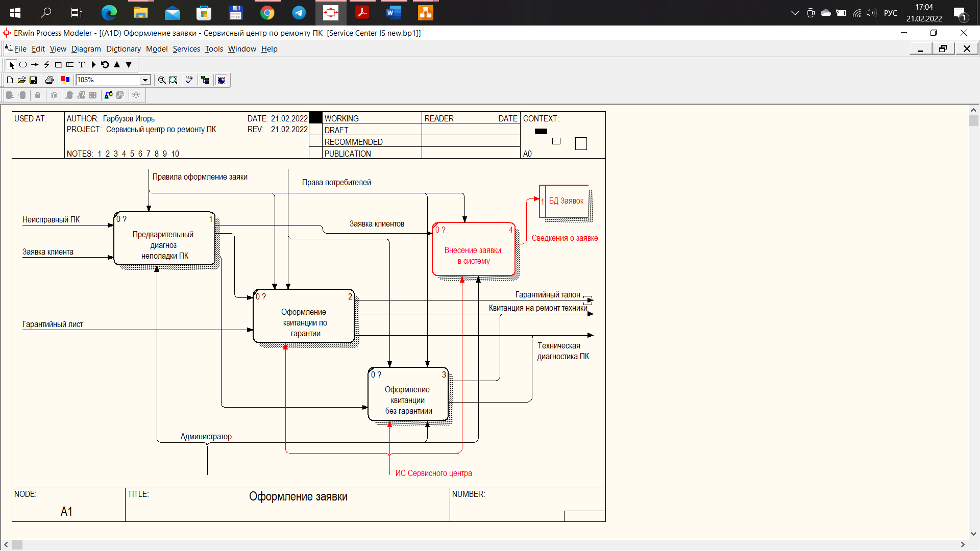Click output label 'Гарантийный талон'

click(548, 295)
